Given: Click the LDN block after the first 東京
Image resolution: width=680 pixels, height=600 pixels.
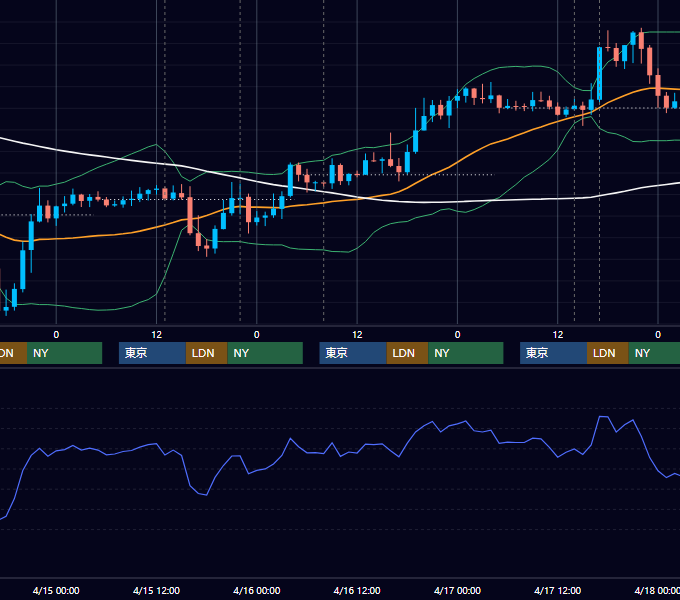Looking at the screenshot, I should coord(206,353).
